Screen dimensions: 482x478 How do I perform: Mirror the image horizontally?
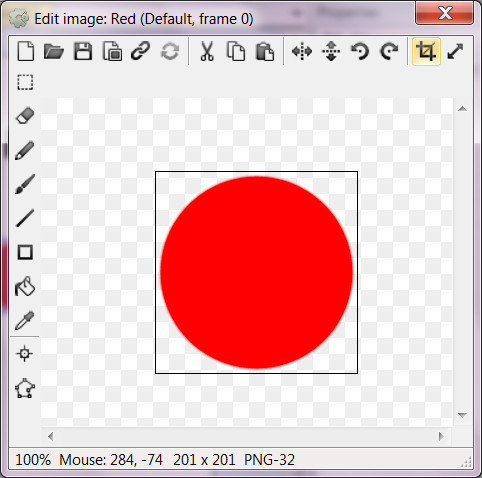pyautogui.click(x=302, y=51)
